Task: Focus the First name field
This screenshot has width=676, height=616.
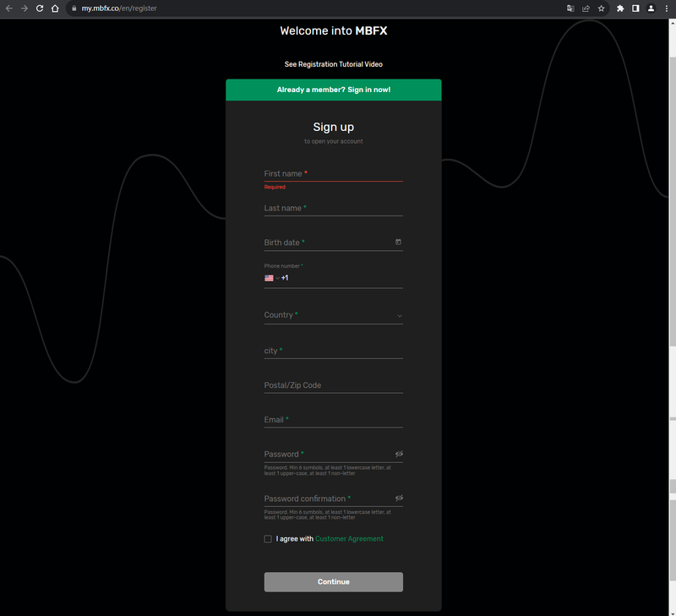Action: pos(333,174)
